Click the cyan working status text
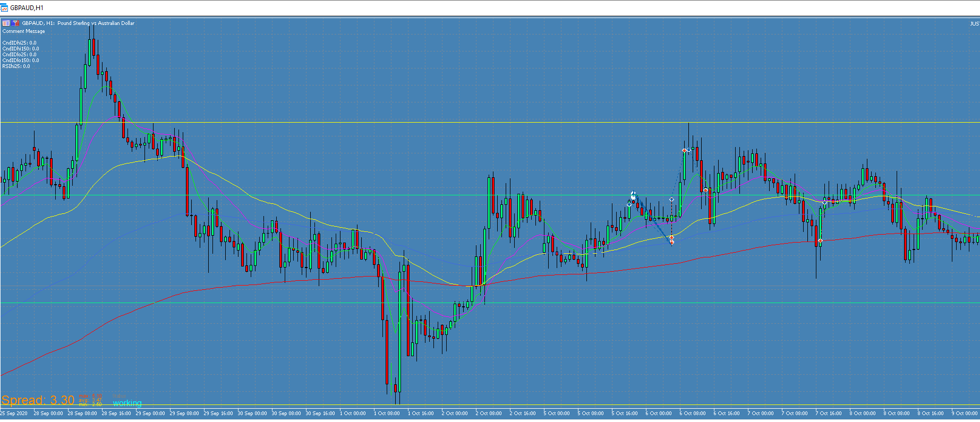The width and height of the screenshot is (980, 422). coord(127,403)
